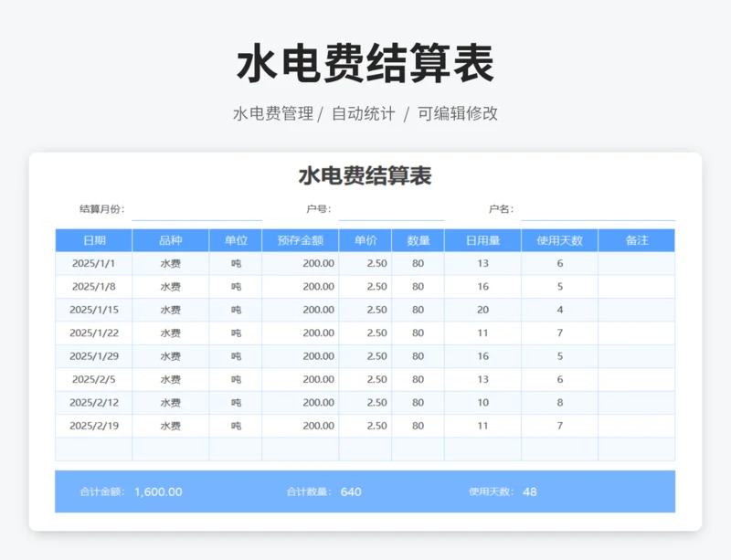Click subtitle text 可编辑修改
The width and height of the screenshot is (731, 560).
click(x=458, y=113)
